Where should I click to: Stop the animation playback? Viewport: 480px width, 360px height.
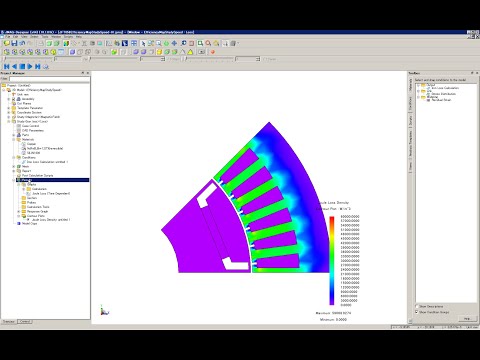tap(22, 66)
